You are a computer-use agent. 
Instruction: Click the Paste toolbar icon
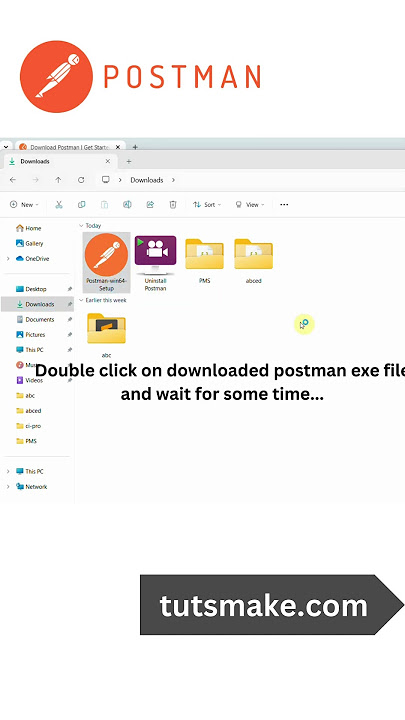(x=104, y=205)
